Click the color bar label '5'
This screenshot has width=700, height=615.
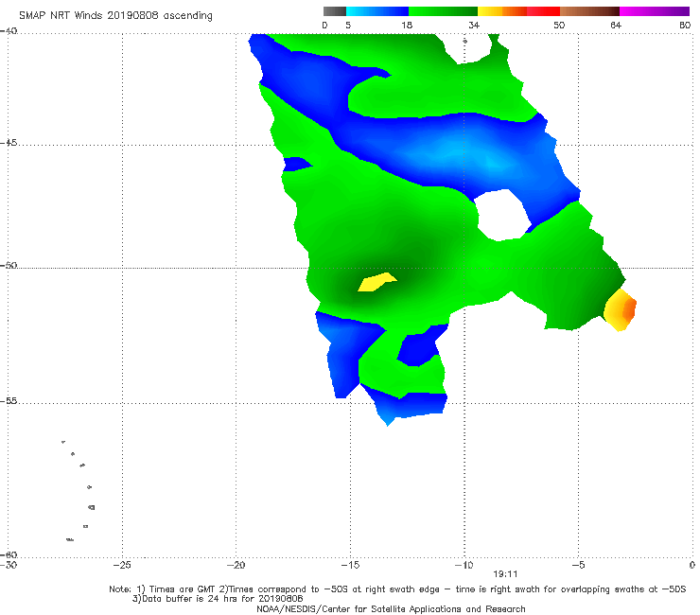pyautogui.click(x=348, y=25)
